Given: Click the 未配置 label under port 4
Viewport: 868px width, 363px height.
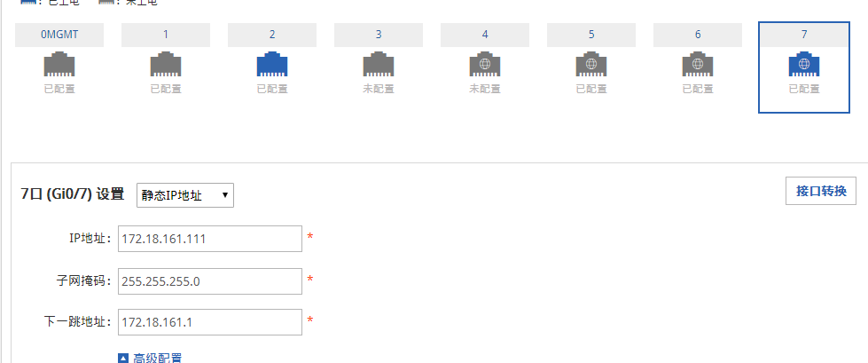Looking at the screenshot, I should pos(485,89).
